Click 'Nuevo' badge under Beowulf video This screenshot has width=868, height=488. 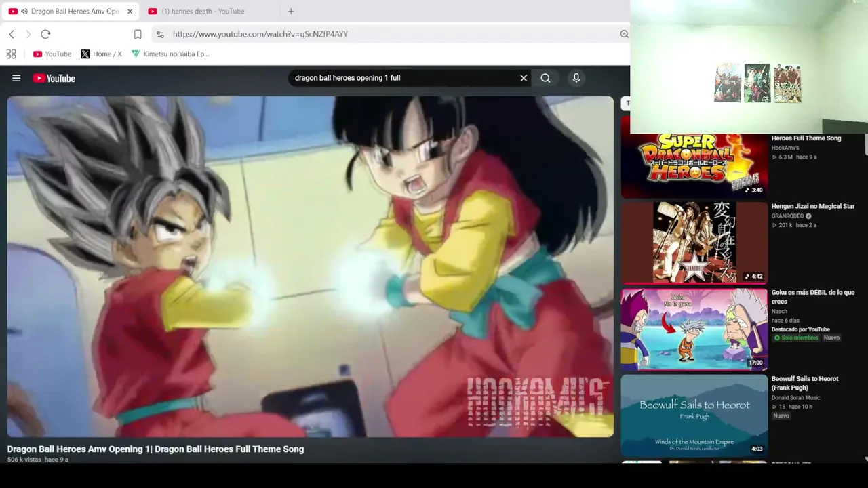781,415
